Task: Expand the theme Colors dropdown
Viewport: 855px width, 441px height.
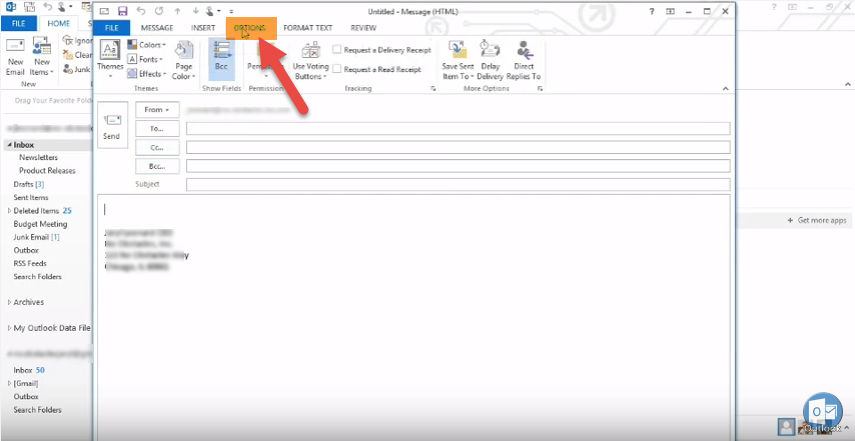Action: [150, 45]
